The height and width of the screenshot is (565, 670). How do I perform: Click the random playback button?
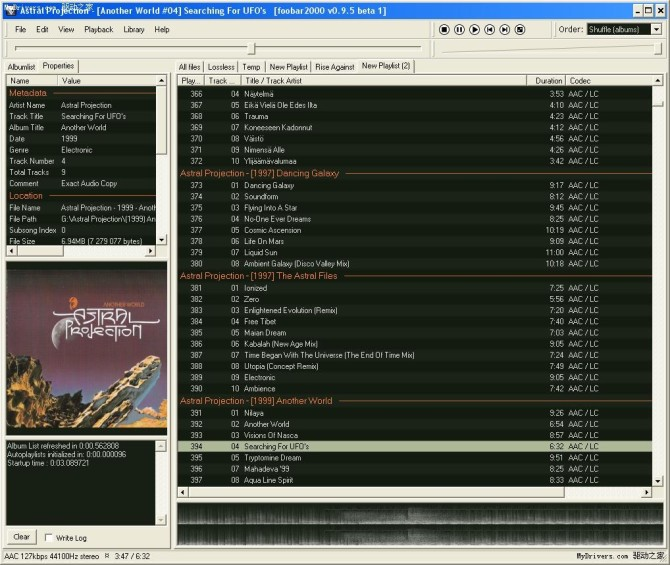pos(520,30)
